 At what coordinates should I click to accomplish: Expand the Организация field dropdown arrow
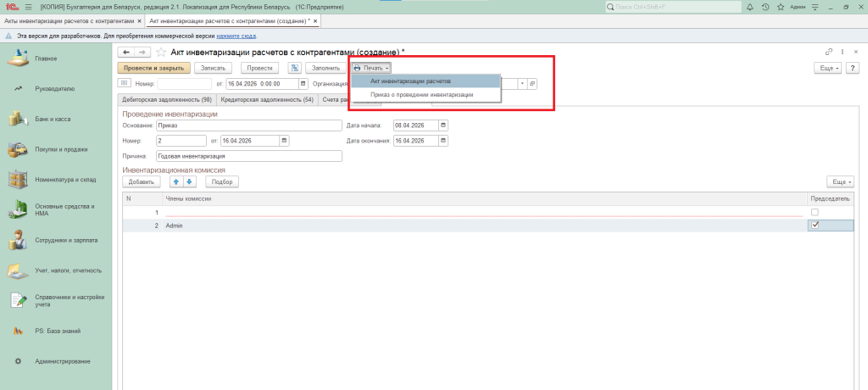(523, 84)
